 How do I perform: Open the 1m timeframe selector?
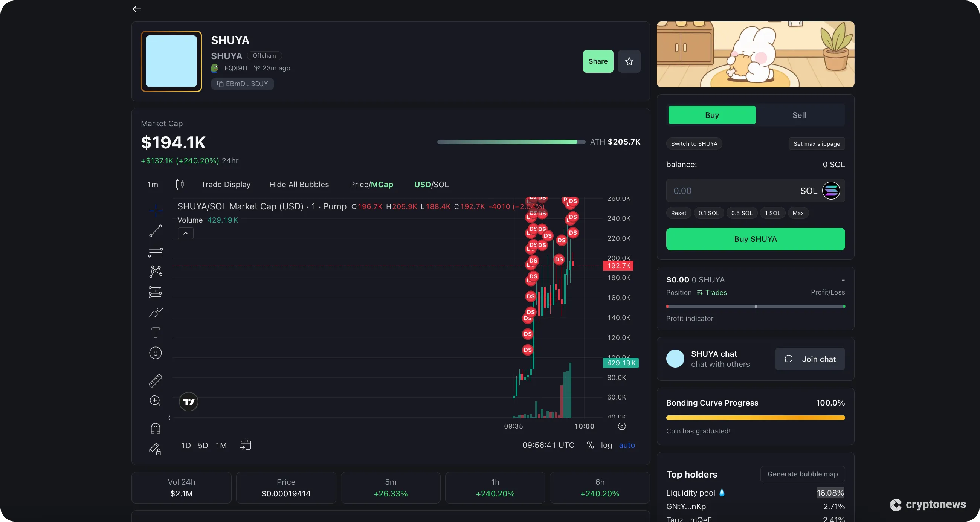click(x=153, y=184)
